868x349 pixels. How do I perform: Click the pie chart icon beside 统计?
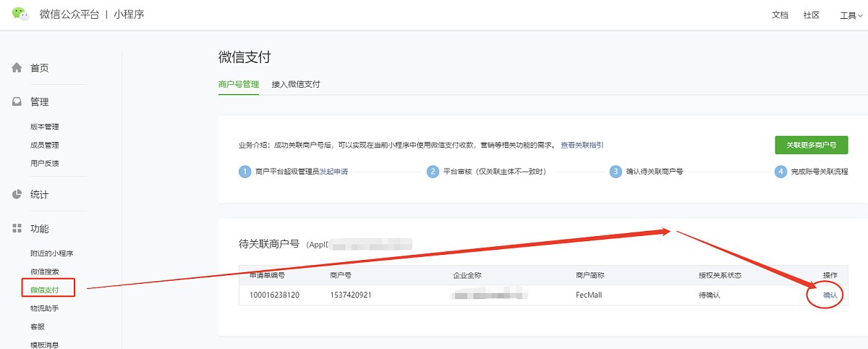tap(17, 194)
